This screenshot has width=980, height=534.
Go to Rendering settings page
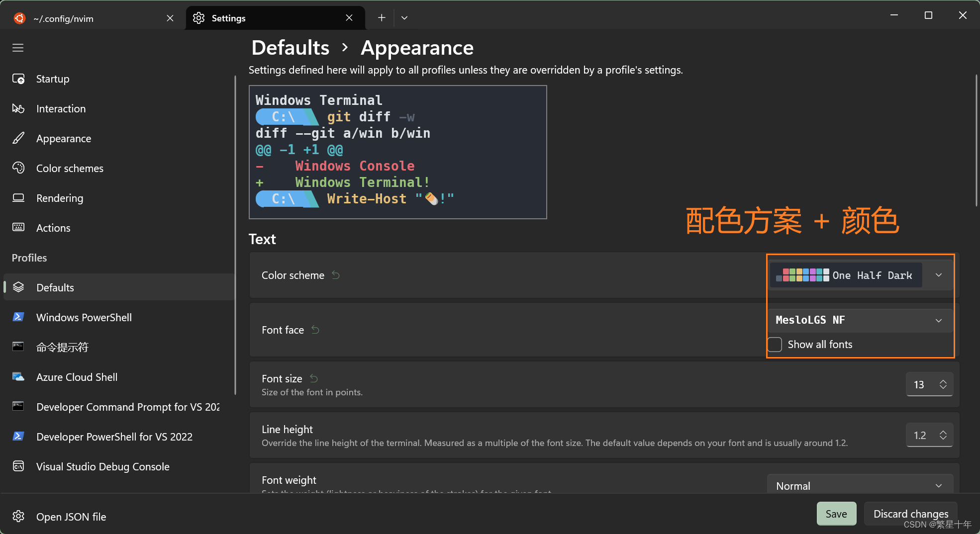[x=118, y=198]
